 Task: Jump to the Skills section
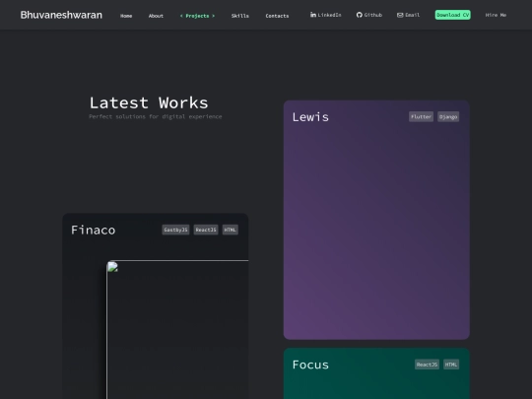pyautogui.click(x=239, y=16)
